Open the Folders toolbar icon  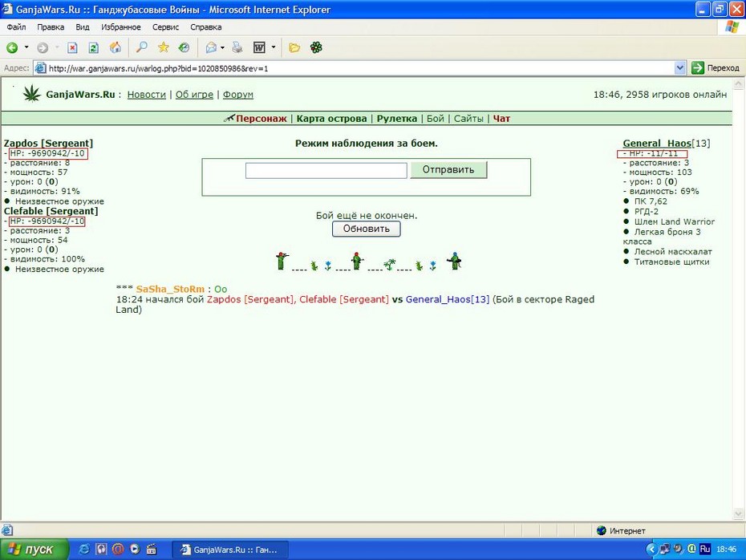[x=294, y=47]
